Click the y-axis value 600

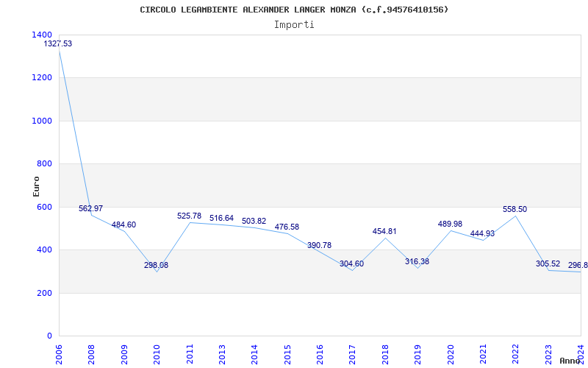pyautogui.click(x=44, y=207)
